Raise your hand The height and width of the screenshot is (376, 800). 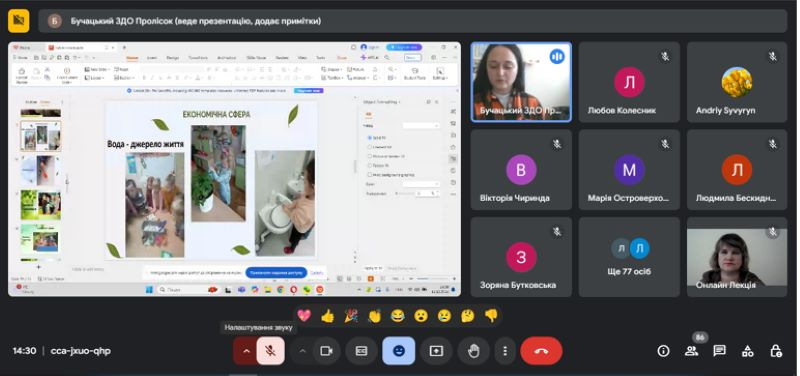coord(474,351)
